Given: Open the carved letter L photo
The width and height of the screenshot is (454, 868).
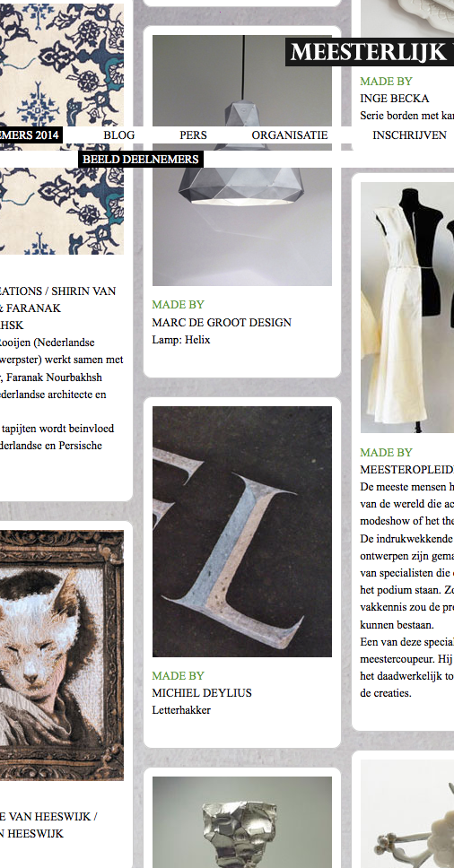Looking at the screenshot, I should click(242, 532).
